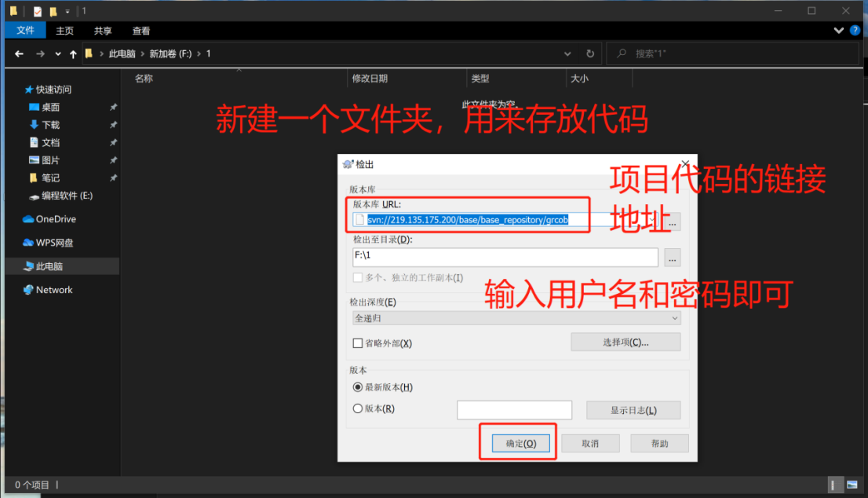Click the search box magnifier icon
This screenshot has width=868, height=498.
(622, 53)
